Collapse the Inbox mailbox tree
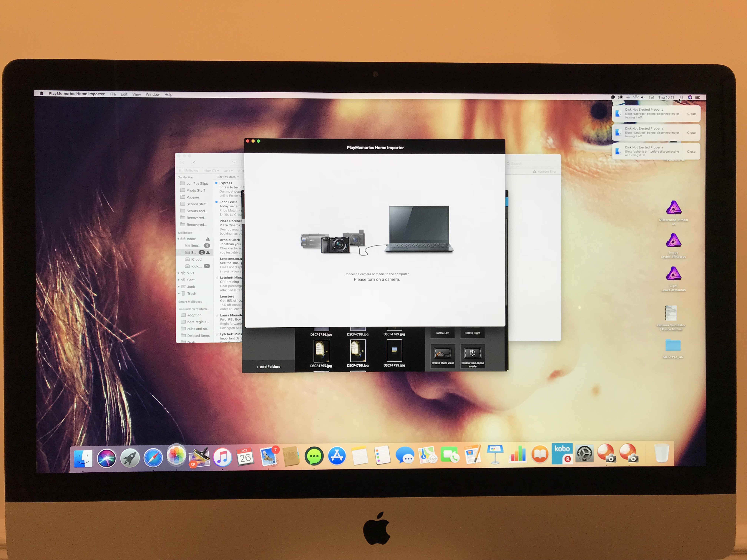Viewport: 747px width, 560px height. point(179,239)
